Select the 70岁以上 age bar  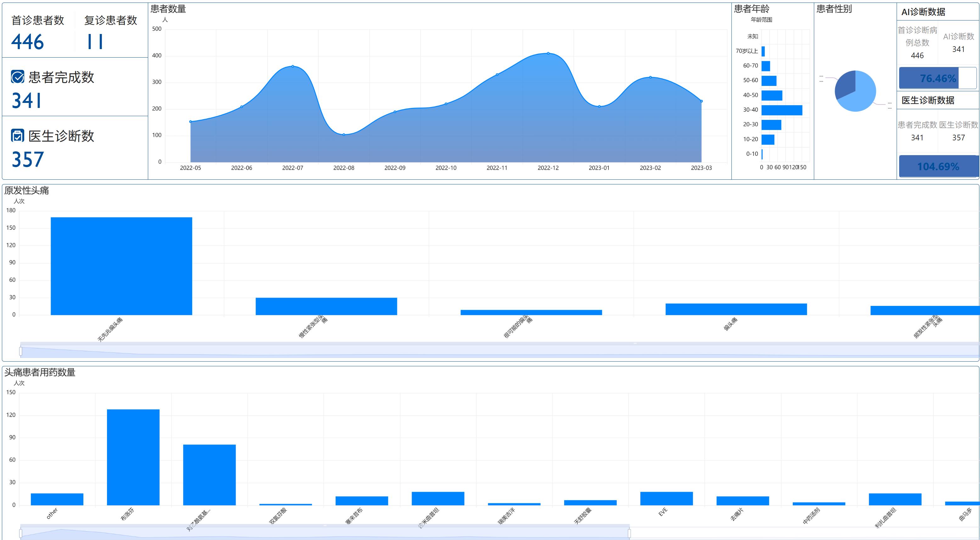[x=763, y=51]
